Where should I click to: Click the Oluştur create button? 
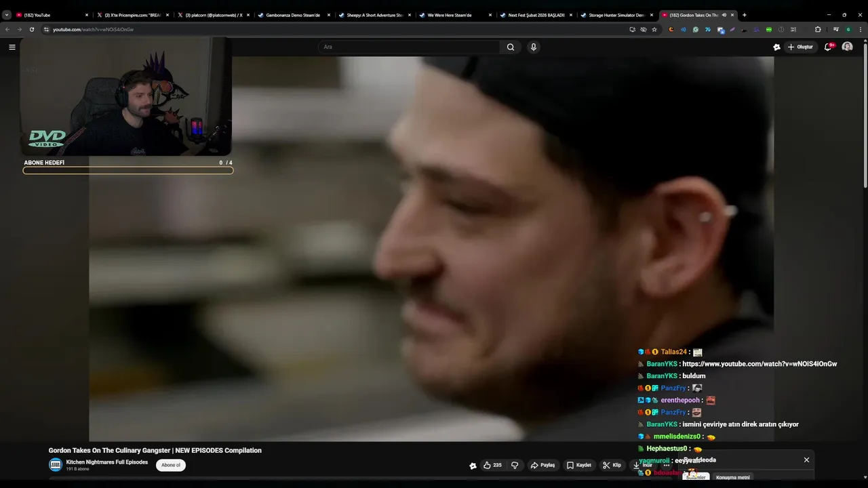(x=801, y=47)
